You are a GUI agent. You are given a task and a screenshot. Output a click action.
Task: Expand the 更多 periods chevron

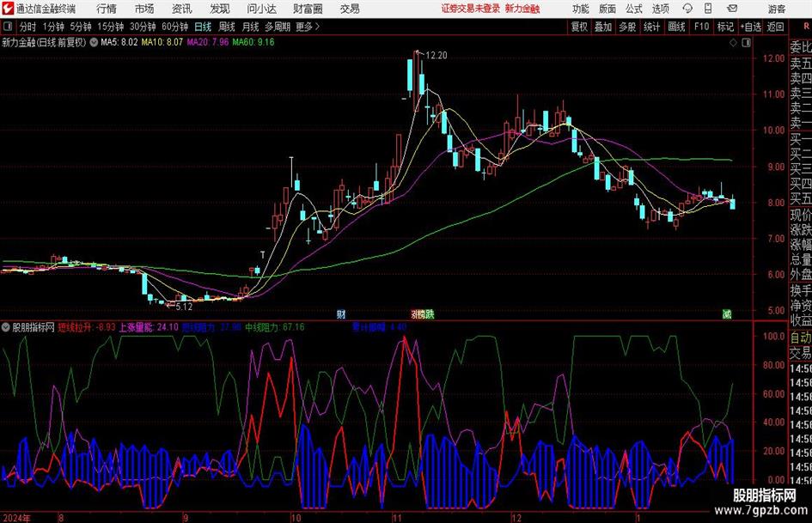308,27
